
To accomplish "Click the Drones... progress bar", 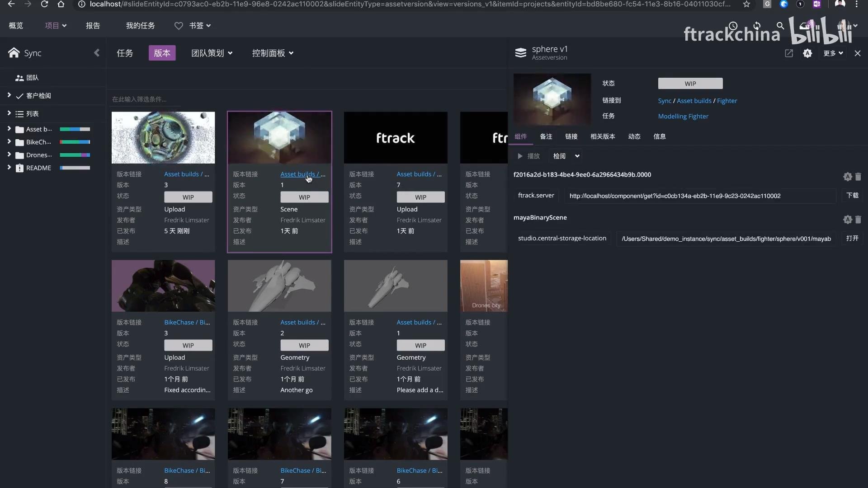I will coord(75,155).
